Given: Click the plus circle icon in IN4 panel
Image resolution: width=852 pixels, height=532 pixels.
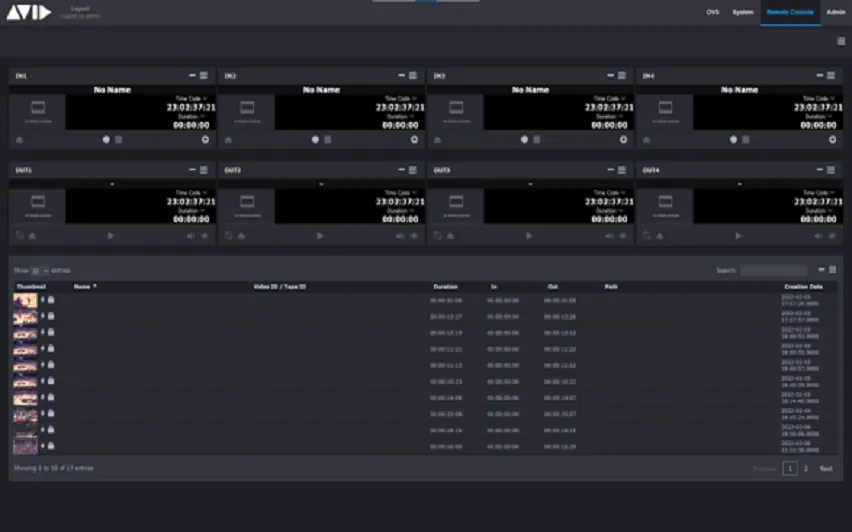Looking at the screenshot, I should point(832,140).
